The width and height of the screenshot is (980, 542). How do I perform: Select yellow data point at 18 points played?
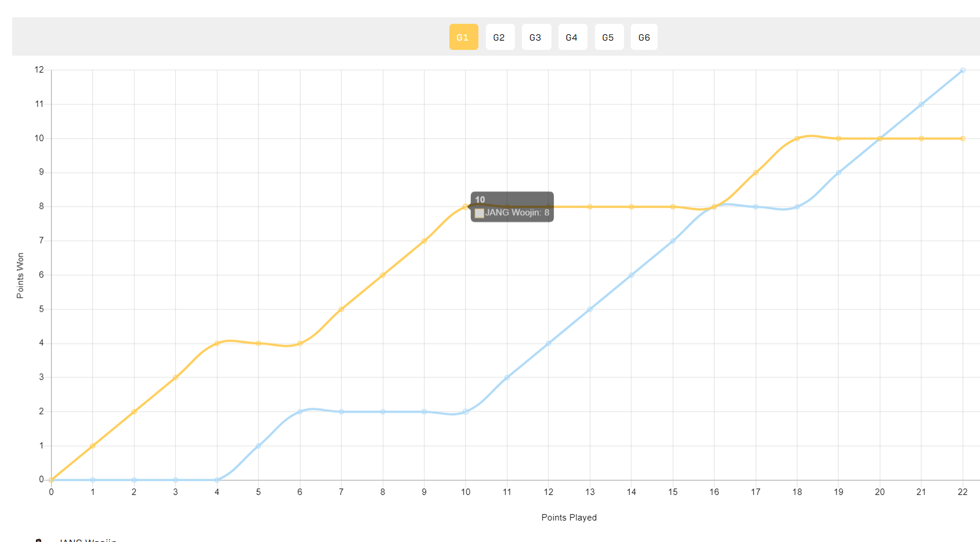[797, 139]
